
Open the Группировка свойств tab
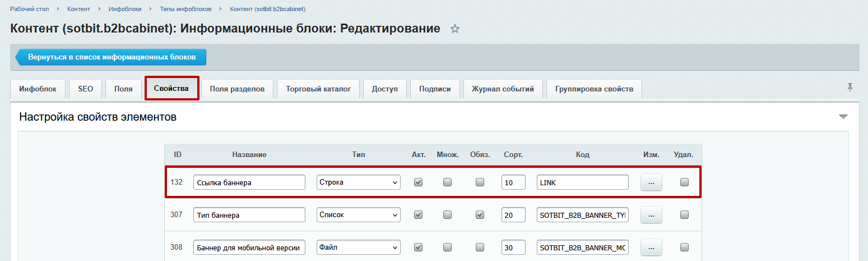pos(594,89)
